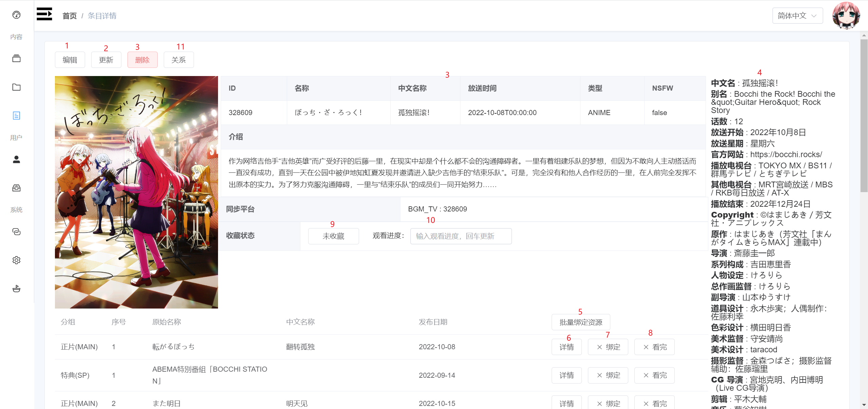Click the user avatar in top right

846,15
